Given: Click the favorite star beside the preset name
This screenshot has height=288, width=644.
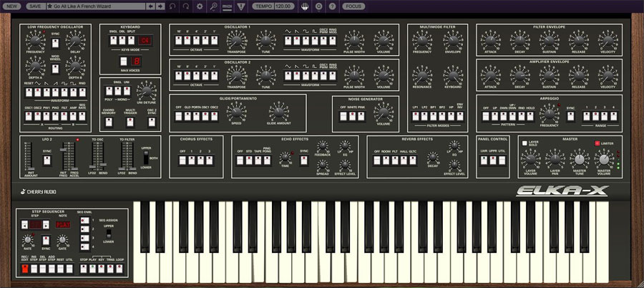Looking at the screenshot, I should pyautogui.click(x=50, y=6).
